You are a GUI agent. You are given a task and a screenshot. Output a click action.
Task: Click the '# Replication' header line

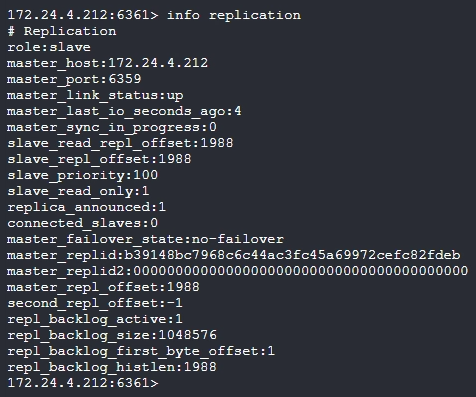click(x=62, y=31)
